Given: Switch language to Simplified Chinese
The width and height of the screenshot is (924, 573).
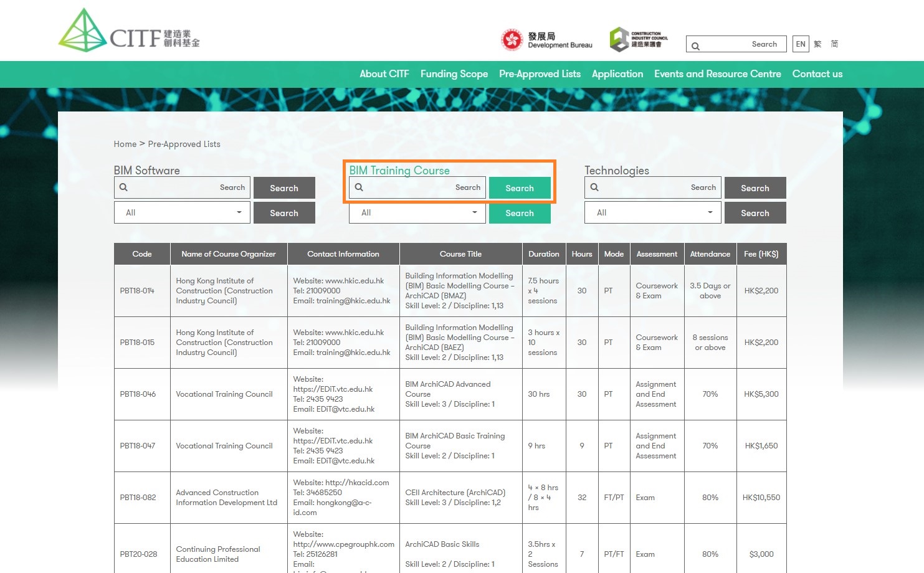Looking at the screenshot, I should pyautogui.click(x=834, y=44).
